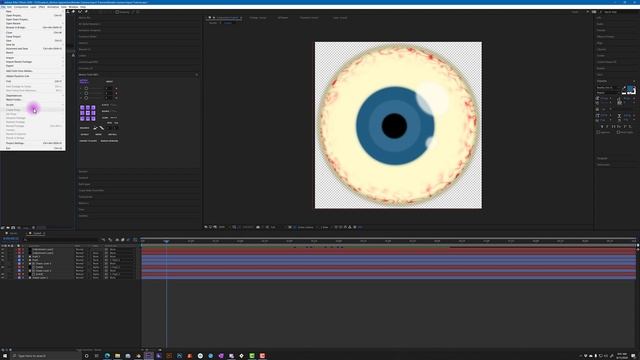The image size is (640, 360).
Task: Click the timeline current time indicator
Action: (167, 242)
